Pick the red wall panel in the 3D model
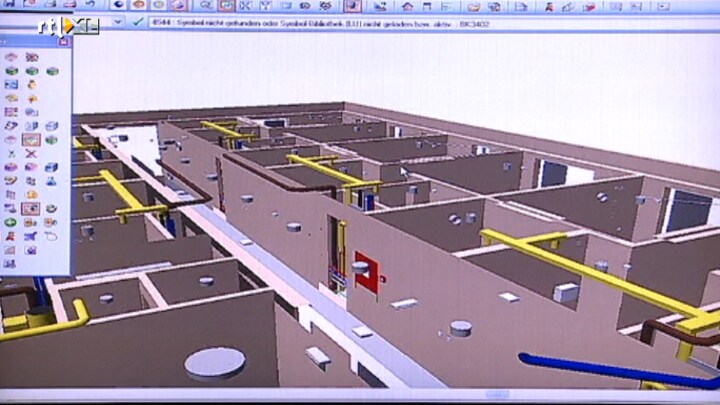720x405 pixels. click(366, 272)
